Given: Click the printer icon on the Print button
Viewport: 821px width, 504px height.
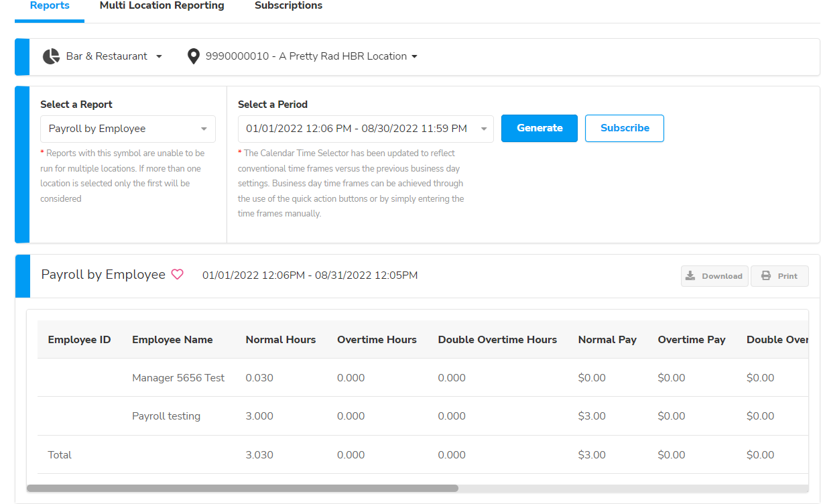Looking at the screenshot, I should pyautogui.click(x=765, y=275).
